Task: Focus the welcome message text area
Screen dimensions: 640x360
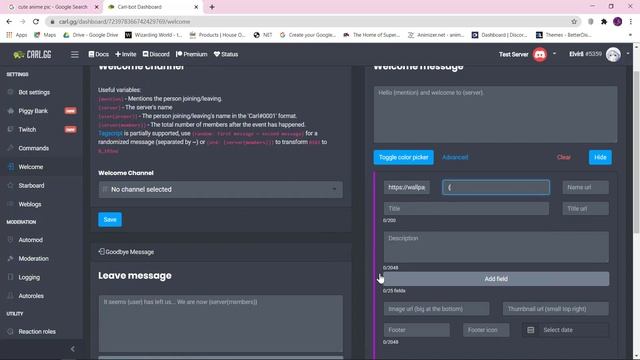Action: (x=495, y=114)
